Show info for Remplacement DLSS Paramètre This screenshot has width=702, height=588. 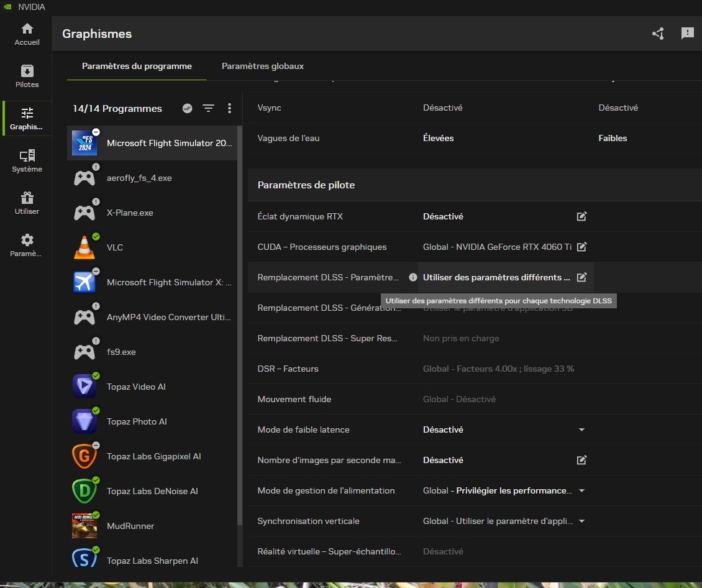pyautogui.click(x=413, y=277)
